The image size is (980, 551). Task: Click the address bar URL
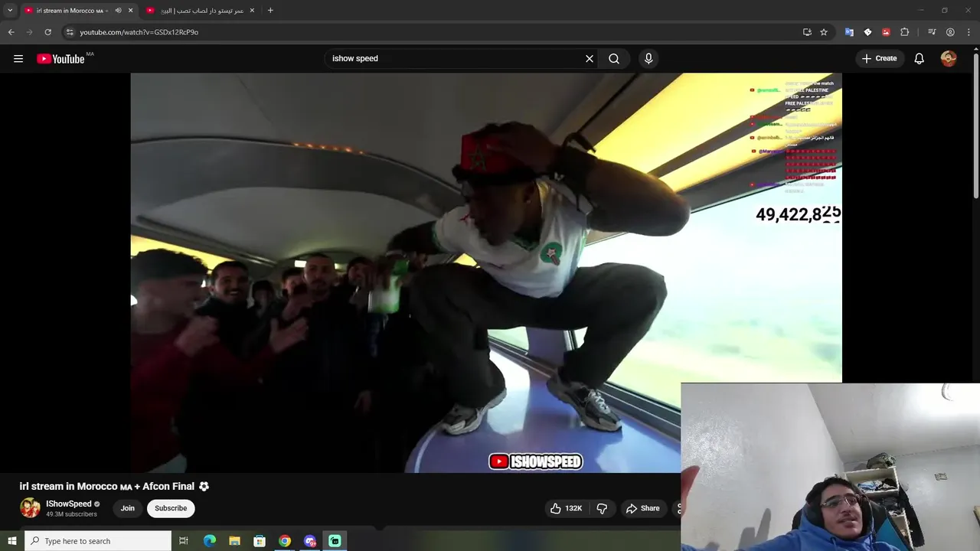pos(139,32)
